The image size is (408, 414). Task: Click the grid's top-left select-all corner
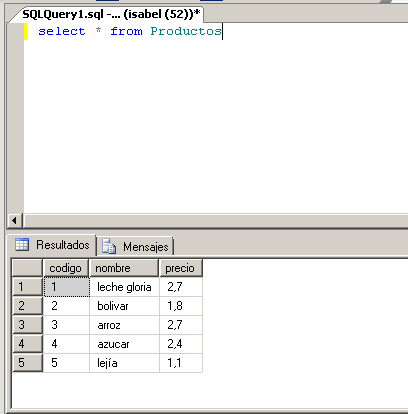(x=27, y=268)
